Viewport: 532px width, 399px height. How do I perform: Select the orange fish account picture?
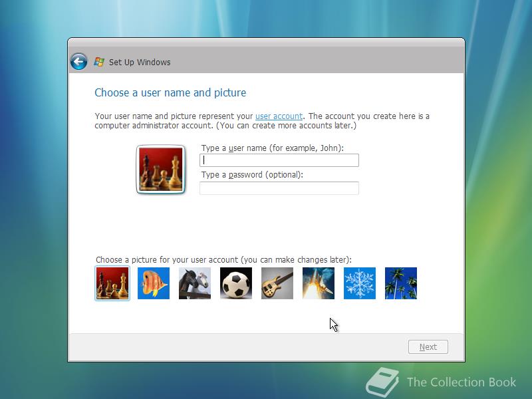click(x=154, y=283)
